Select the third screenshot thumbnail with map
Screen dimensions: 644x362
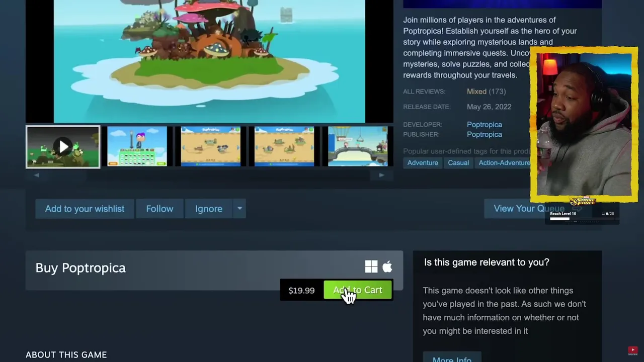[210, 146]
